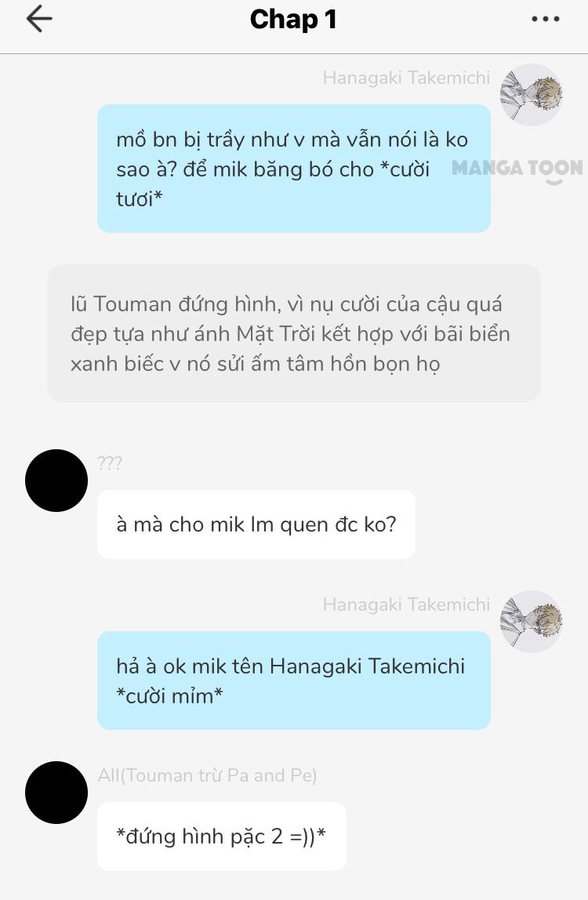Screen dimensions: 588x900
Task: Tap narration bubble lũ Touman đứng hình
Action: point(294,333)
